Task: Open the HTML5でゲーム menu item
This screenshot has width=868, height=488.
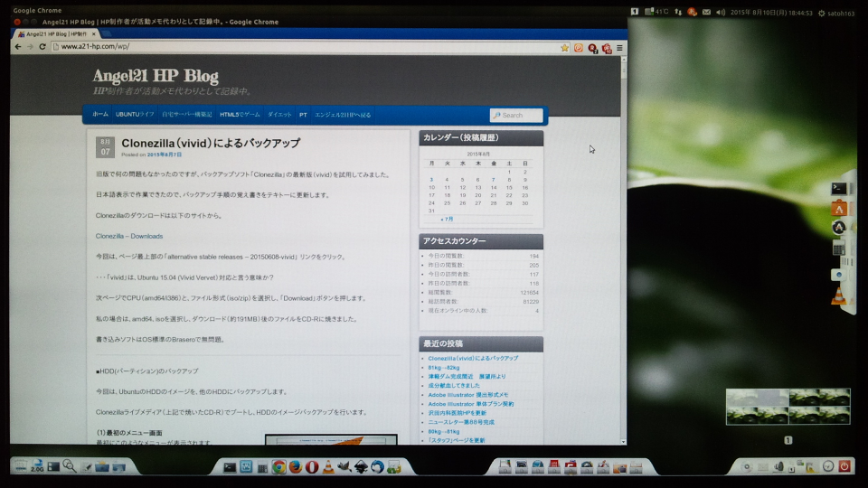Action: click(240, 115)
